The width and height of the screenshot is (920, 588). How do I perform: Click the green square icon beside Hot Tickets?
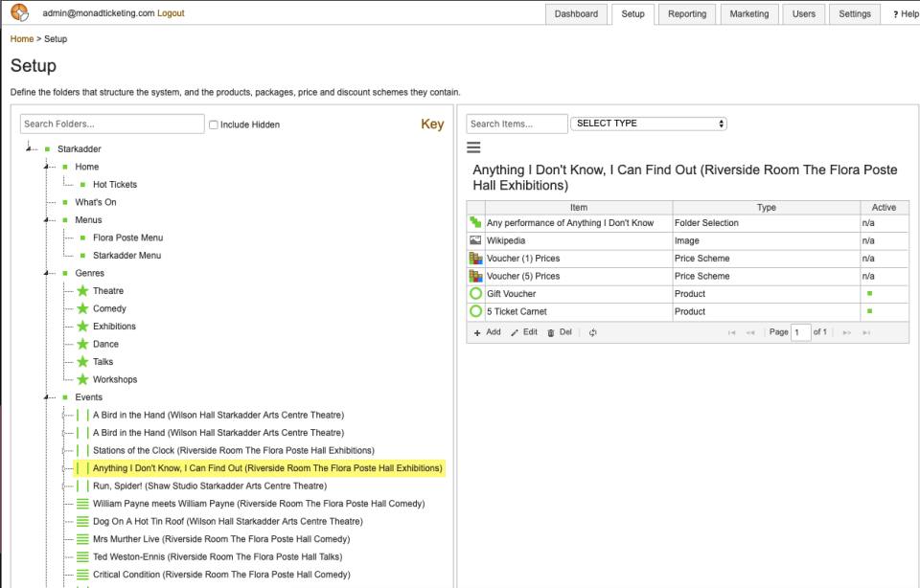[82, 185]
